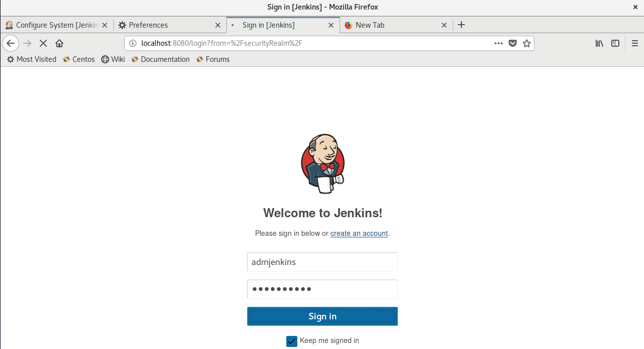Open the Documentation bookmark
This screenshot has height=349, width=644.
[160, 59]
